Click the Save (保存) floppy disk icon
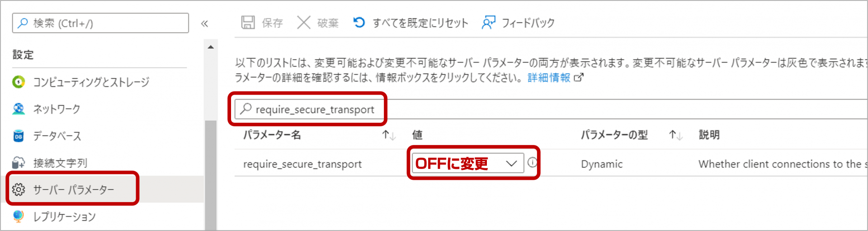This screenshot has width=868, height=231. tap(248, 23)
